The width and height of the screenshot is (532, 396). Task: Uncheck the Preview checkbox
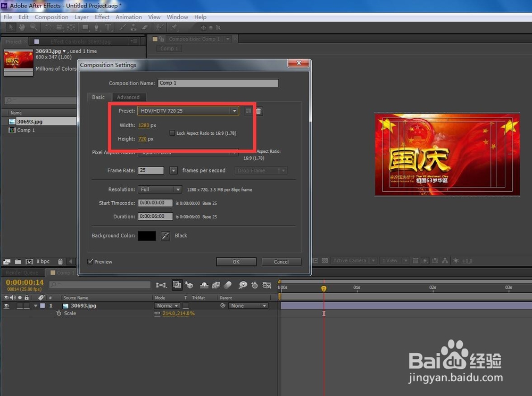pyautogui.click(x=90, y=261)
